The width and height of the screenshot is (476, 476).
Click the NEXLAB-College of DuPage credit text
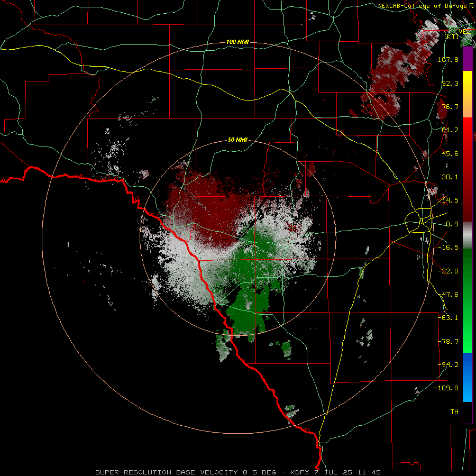pyautogui.click(x=422, y=6)
